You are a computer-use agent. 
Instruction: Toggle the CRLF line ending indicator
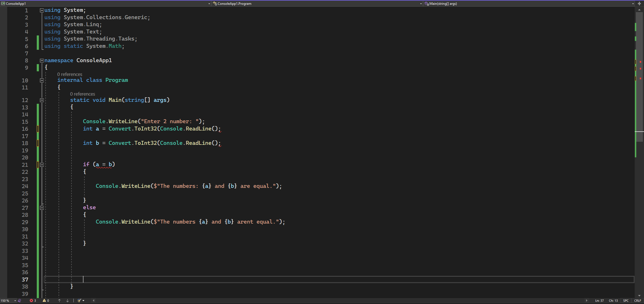(638, 301)
